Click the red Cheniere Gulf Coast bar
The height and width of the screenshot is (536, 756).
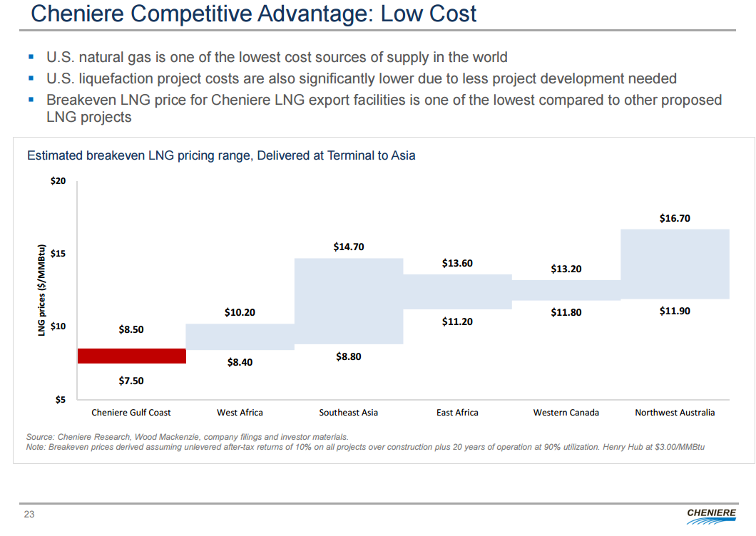[x=131, y=356]
